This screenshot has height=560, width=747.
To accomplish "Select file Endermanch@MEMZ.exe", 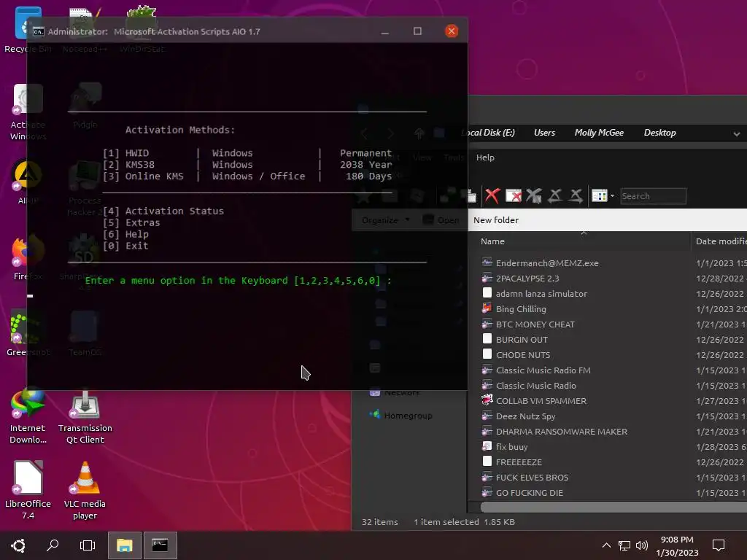I will [x=547, y=262].
